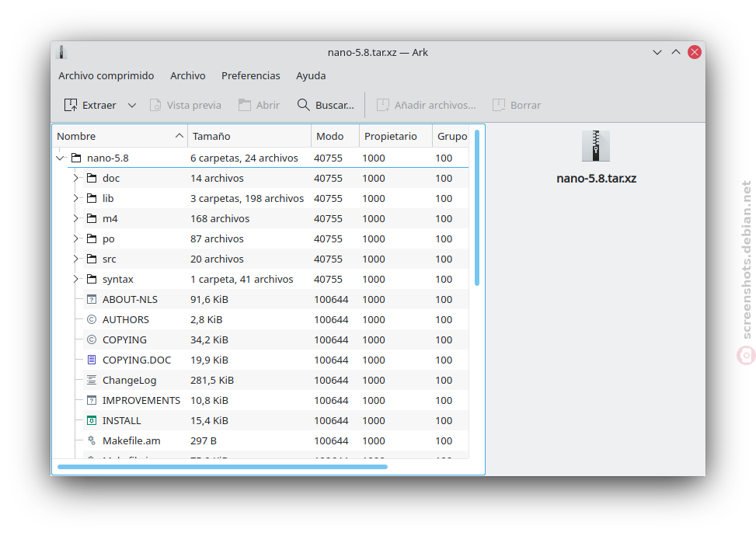Screen dimensions: 756x536
Task: Select the doc folder icon
Action: click(92, 178)
